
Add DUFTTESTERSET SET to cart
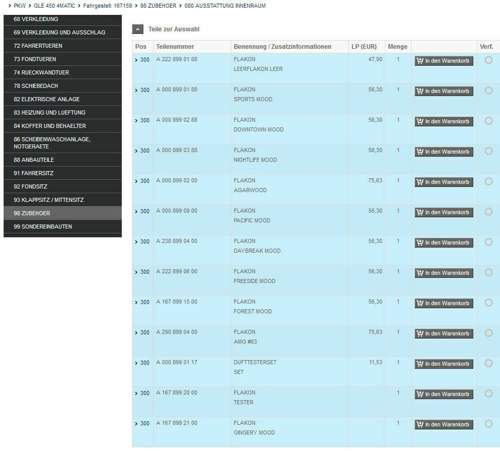pyautogui.click(x=444, y=364)
